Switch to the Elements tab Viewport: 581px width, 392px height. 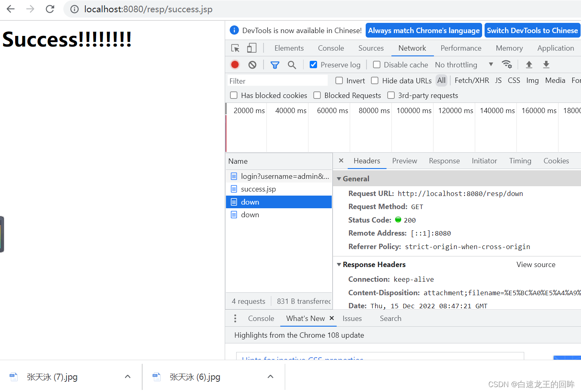pos(289,48)
